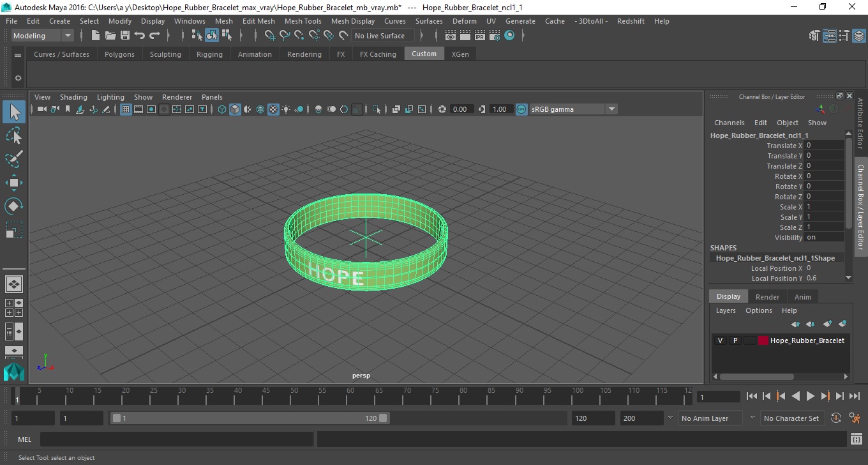868x465 pixels.
Task: Toggle Use All Lights bulb
Action: coord(286,109)
